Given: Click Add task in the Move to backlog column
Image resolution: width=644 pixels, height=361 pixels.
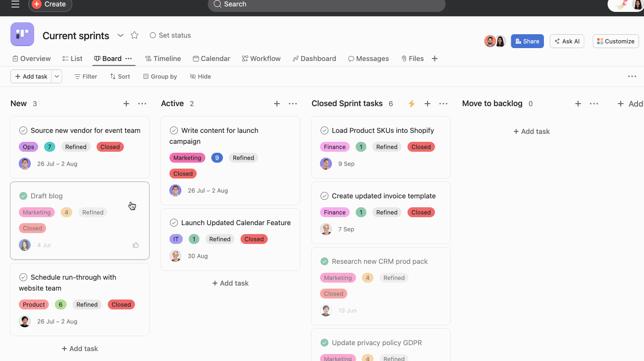Looking at the screenshot, I should 531,131.
